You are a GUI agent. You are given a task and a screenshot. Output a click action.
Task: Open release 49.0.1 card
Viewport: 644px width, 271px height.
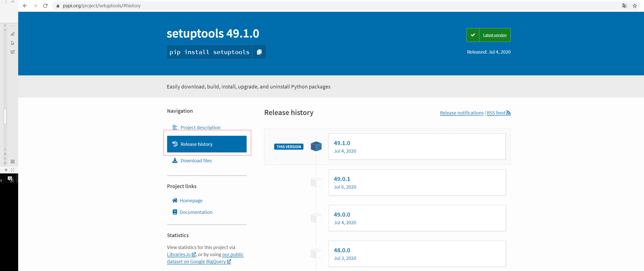pos(417,182)
